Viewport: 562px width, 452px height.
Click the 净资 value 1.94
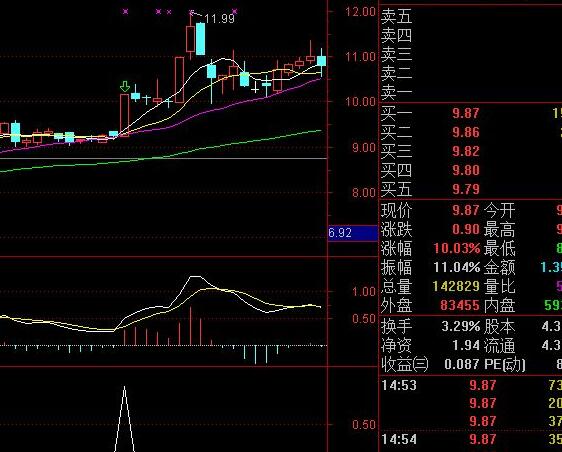pyautogui.click(x=466, y=345)
